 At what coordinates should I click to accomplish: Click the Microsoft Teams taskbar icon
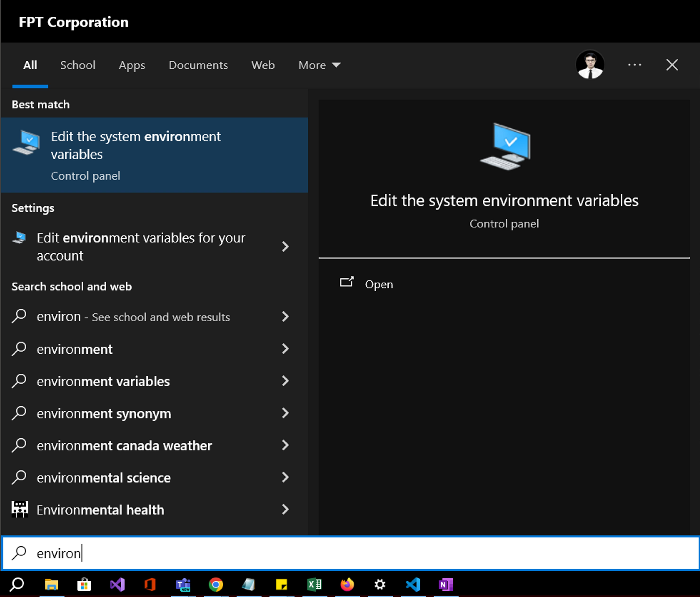click(183, 585)
